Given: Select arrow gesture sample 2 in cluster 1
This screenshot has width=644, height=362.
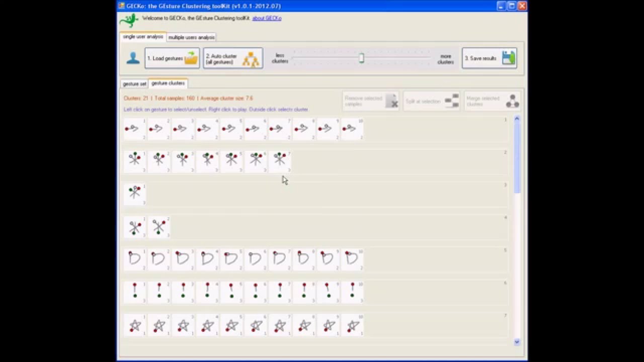Looking at the screenshot, I should coord(158,129).
